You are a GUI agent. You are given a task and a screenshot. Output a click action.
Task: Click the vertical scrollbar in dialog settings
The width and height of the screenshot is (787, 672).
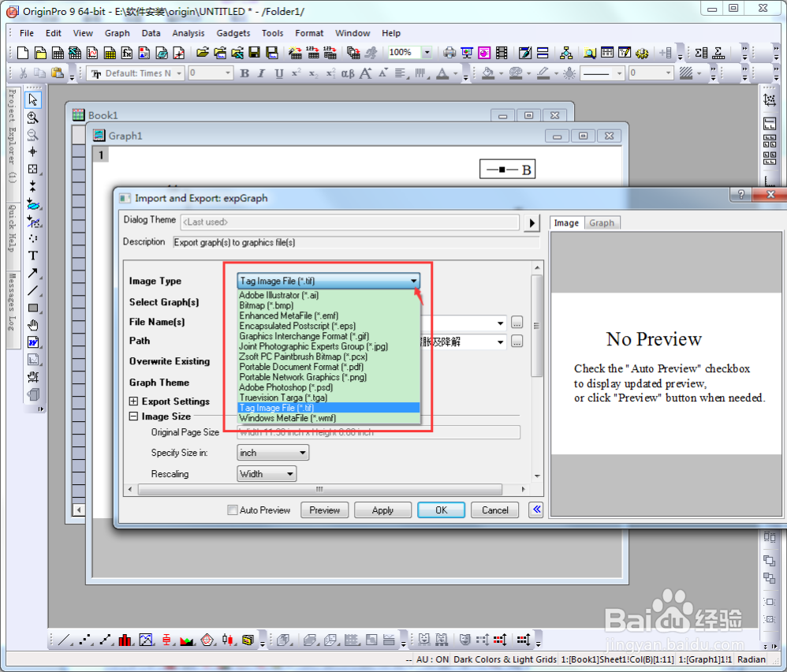[536, 325]
